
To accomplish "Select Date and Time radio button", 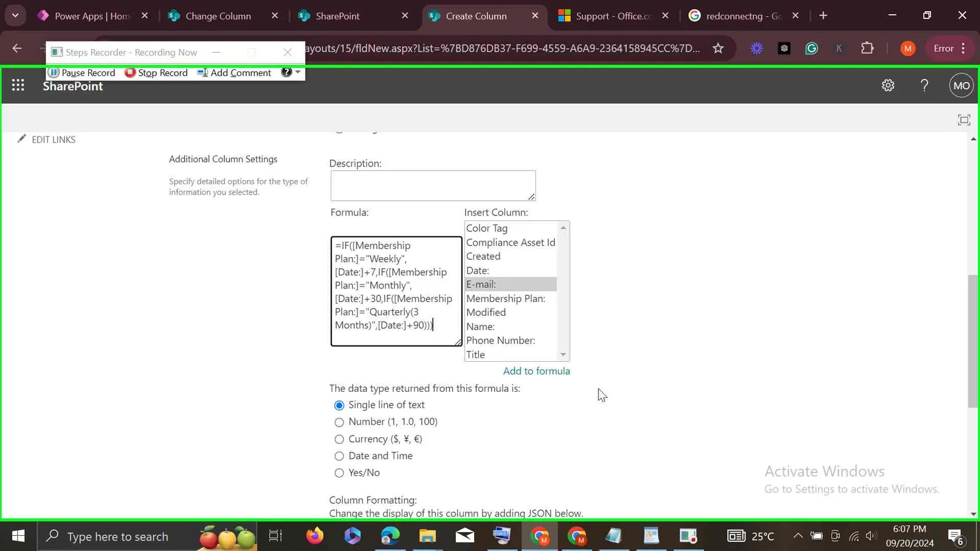I will [339, 456].
